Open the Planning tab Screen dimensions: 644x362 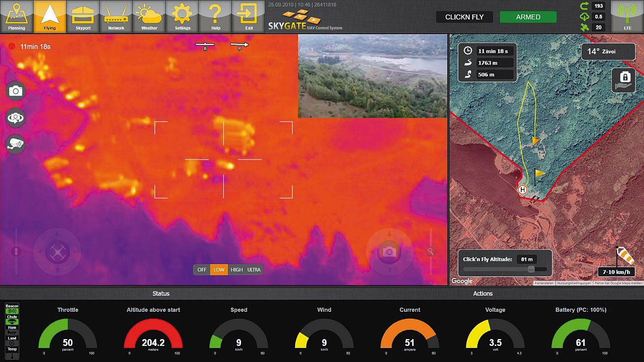[x=17, y=16]
